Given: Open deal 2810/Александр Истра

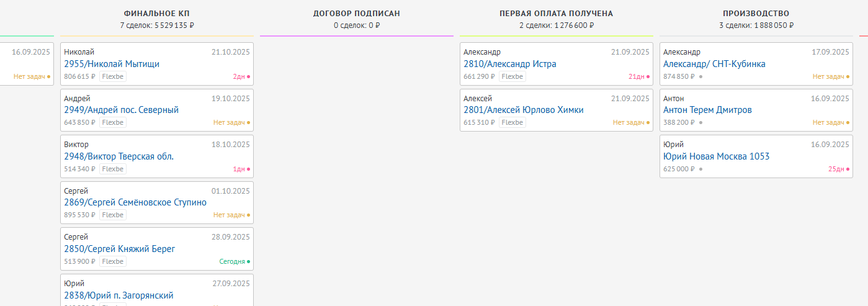Looking at the screenshot, I should (x=509, y=64).
